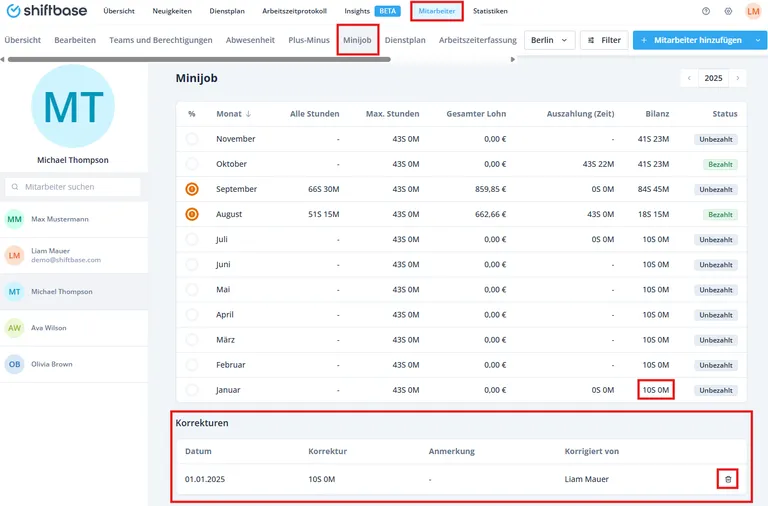Click the MM avatar for Max Mustermann
The image size is (768, 506).
(x=14, y=219)
